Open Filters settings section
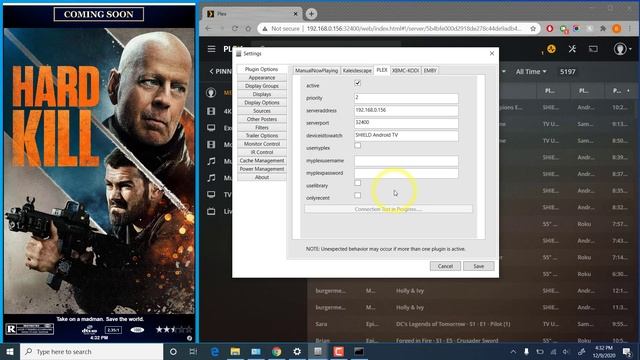 pos(262,127)
